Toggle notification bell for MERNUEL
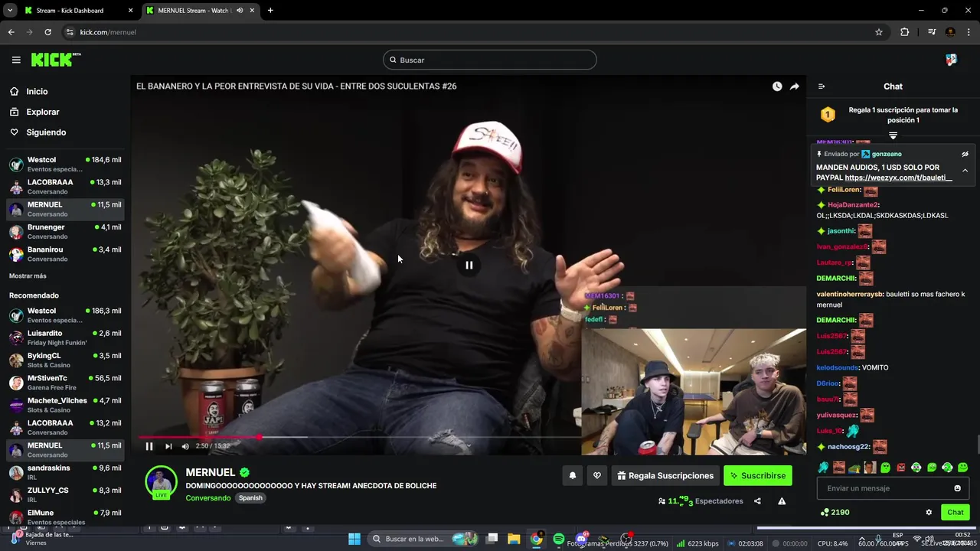This screenshot has height=551, width=980. (x=572, y=476)
